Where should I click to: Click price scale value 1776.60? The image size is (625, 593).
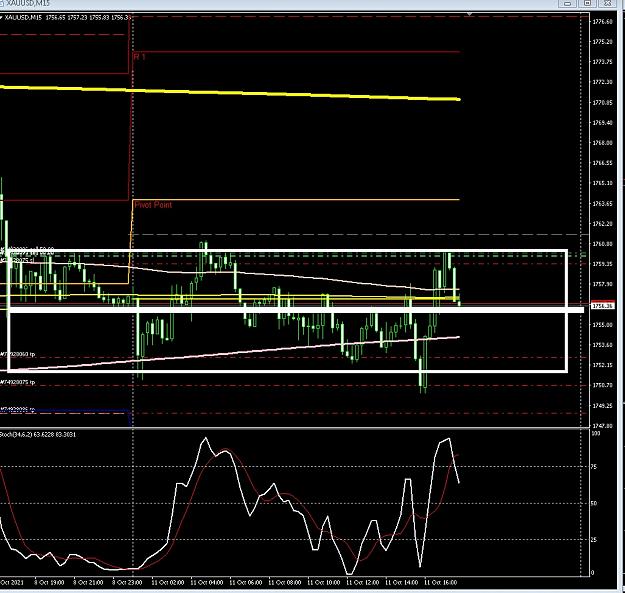click(x=603, y=22)
